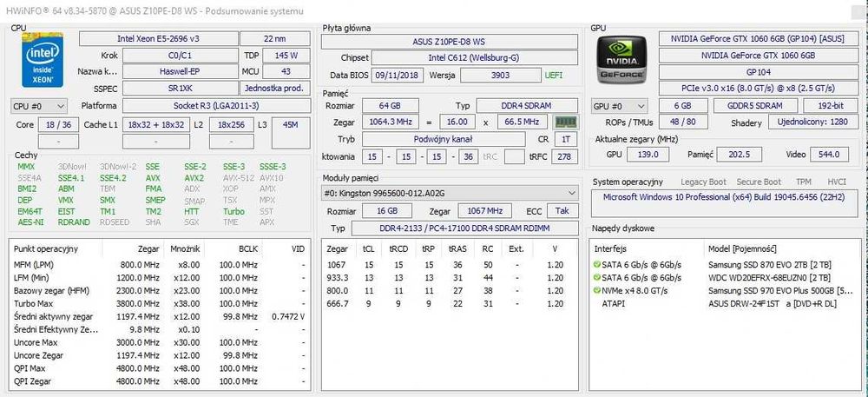
Task: Click the memory timing row 933.3
Action: (450, 277)
